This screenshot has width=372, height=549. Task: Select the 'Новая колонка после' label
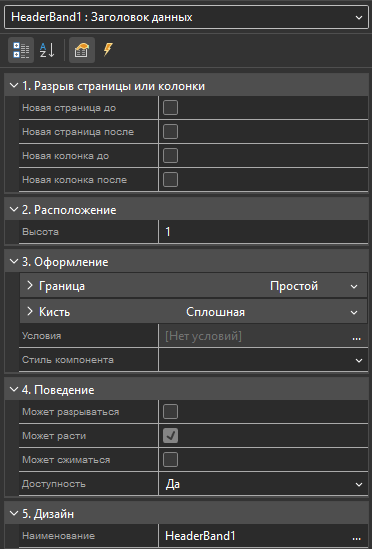(x=75, y=180)
